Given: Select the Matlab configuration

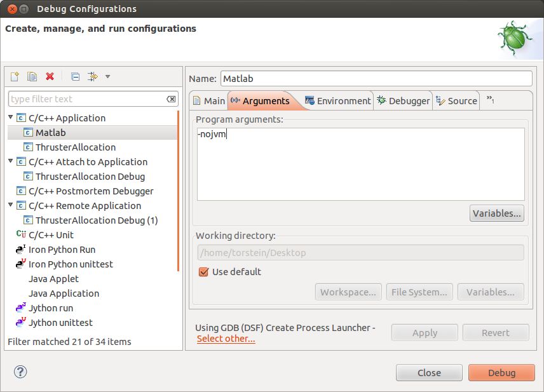Looking at the screenshot, I should 92,133.
